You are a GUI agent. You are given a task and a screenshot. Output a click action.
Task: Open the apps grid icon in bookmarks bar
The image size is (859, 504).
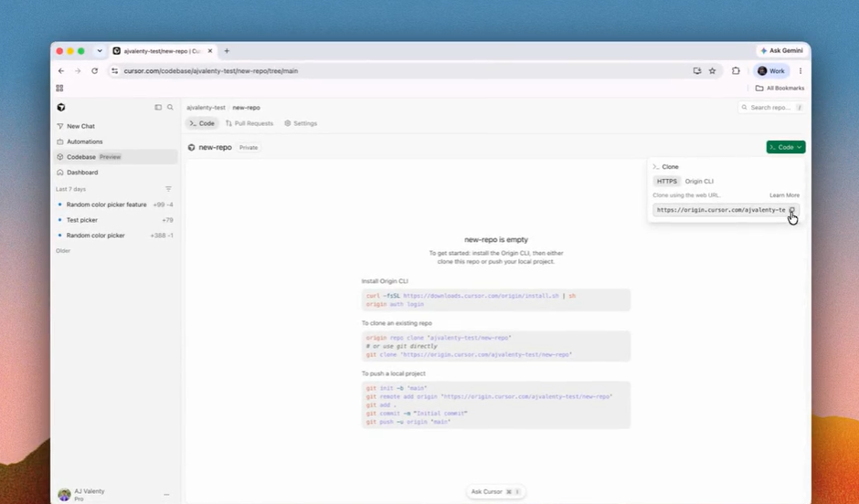[x=59, y=88]
